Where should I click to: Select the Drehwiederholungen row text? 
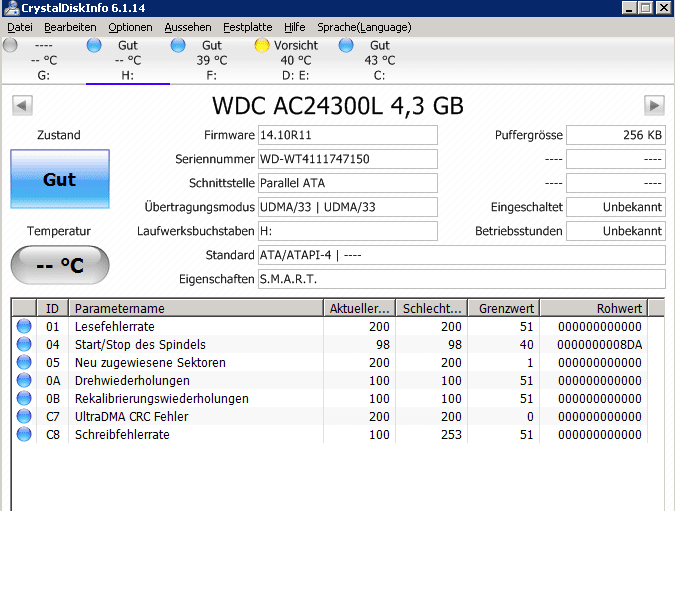point(132,380)
